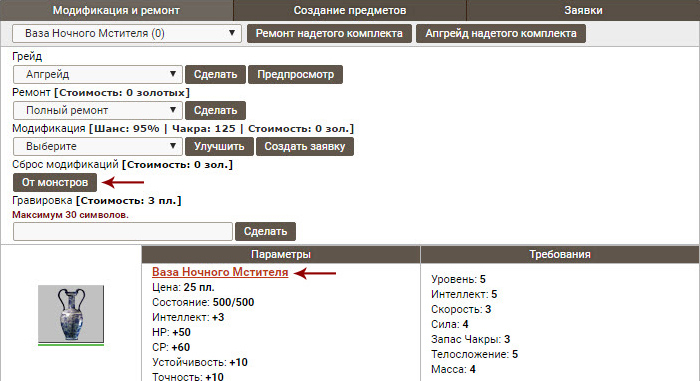Open the Модификация и ремонт tab
Viewport: 700px width, 381px height.
(116, 10)
